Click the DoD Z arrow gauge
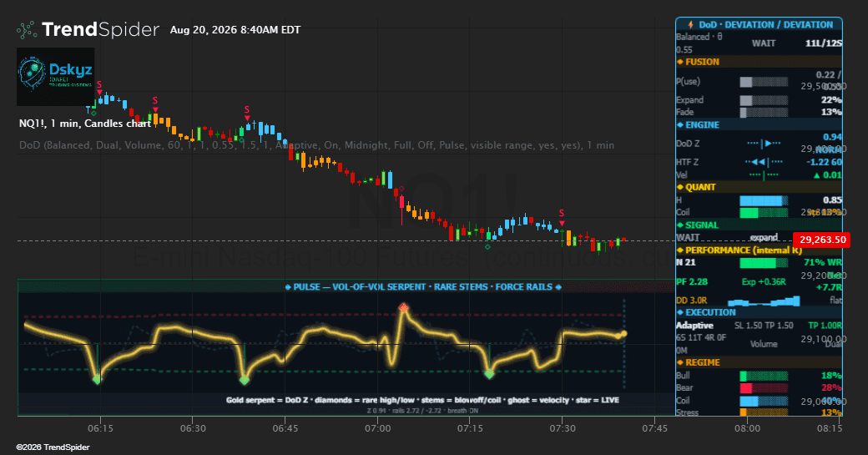Screen dimensions: 868x455 (764, 144)
